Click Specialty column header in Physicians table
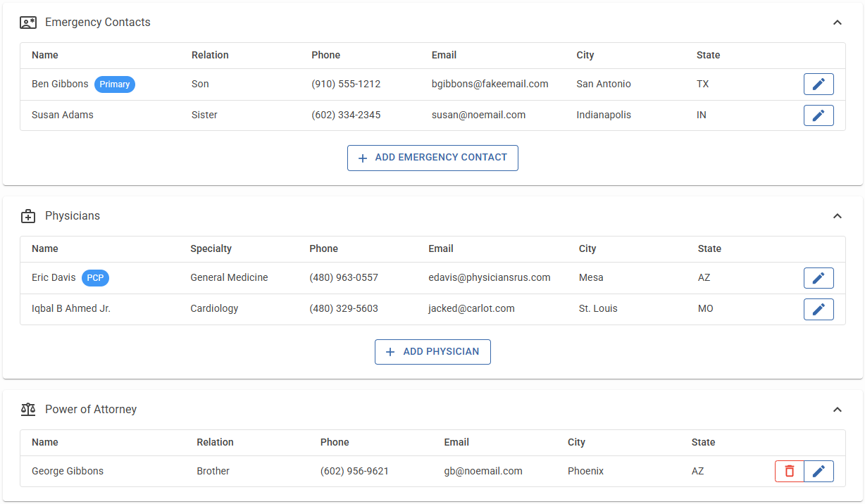865x504 pixels. click(211, 248)
